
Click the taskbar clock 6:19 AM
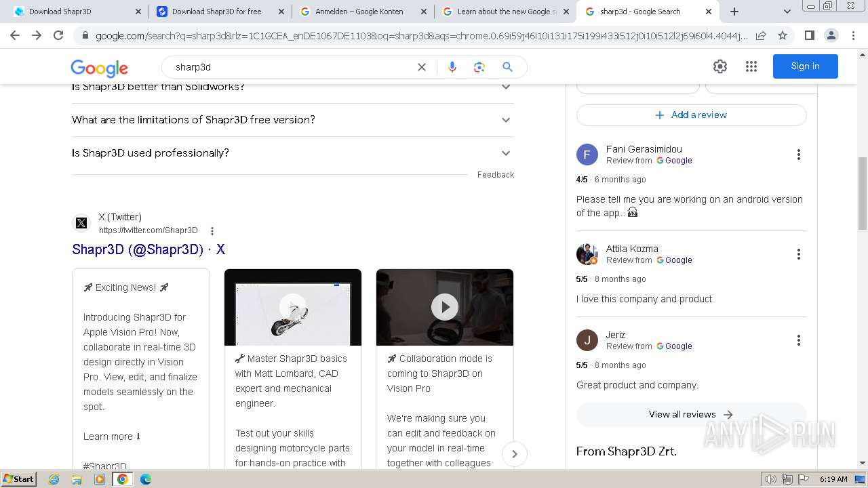[x=833, y=479]
